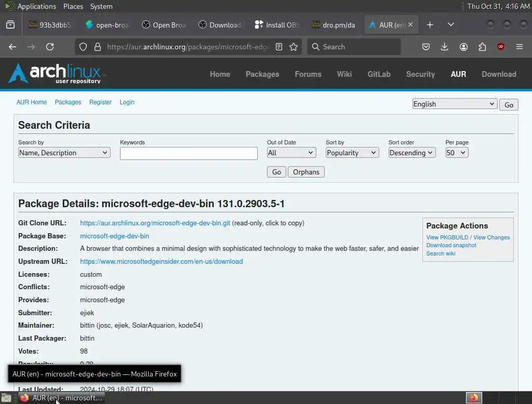Open the microsoftedgeinsider upstream URL
Viewport: 532px width, 404px height.
[x=162, y=262]
